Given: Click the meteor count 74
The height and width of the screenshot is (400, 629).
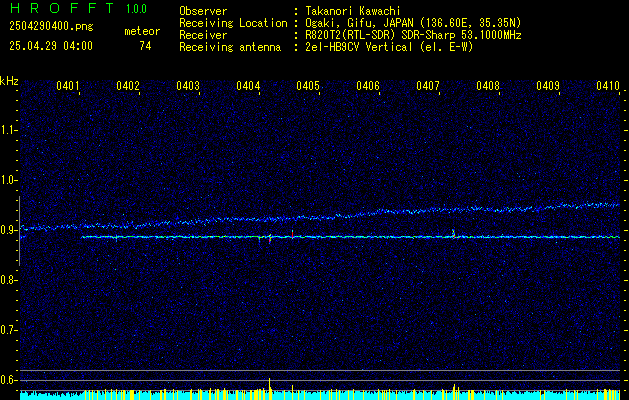Looking at the screenshot, I should [145, 46].
